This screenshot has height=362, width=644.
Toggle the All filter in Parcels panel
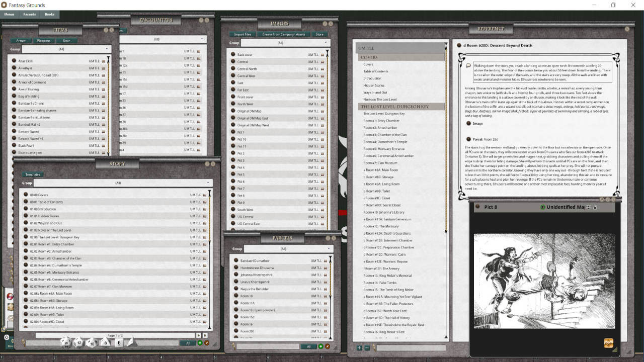tap(309, 347)
